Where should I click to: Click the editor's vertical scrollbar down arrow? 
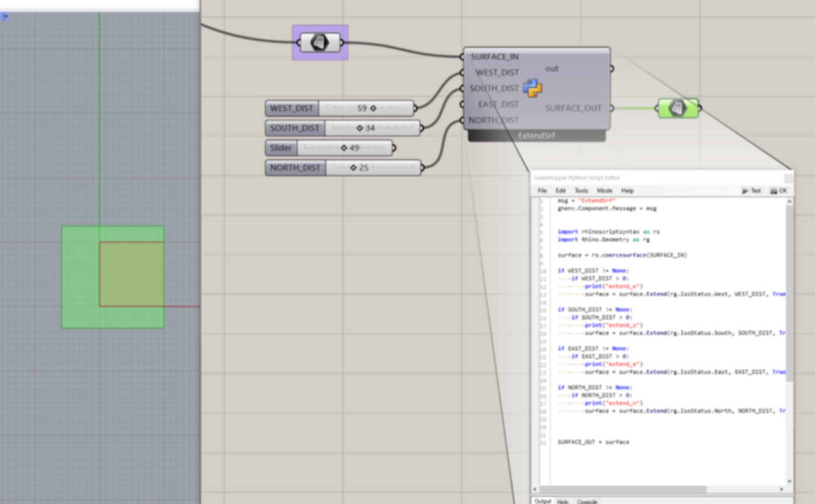(x=789, y=481)
